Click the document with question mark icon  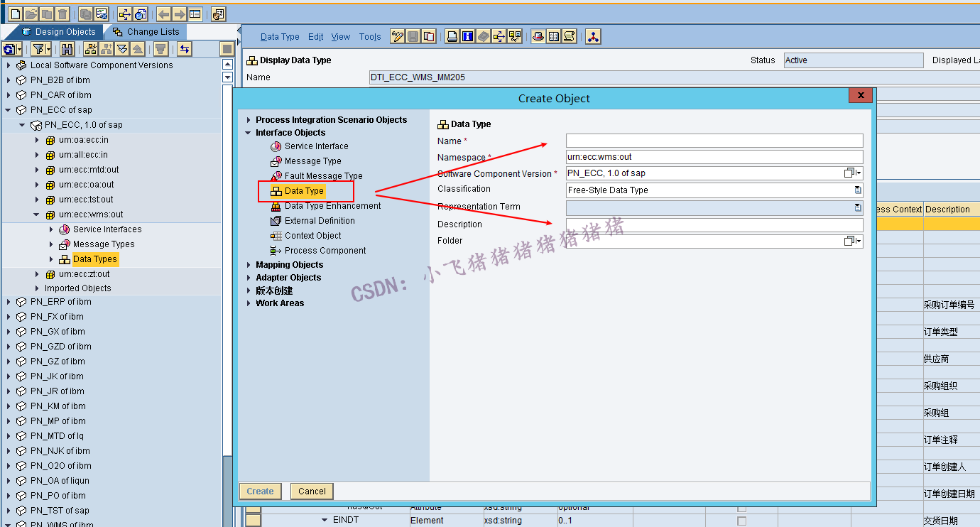[x=140, y=13]
